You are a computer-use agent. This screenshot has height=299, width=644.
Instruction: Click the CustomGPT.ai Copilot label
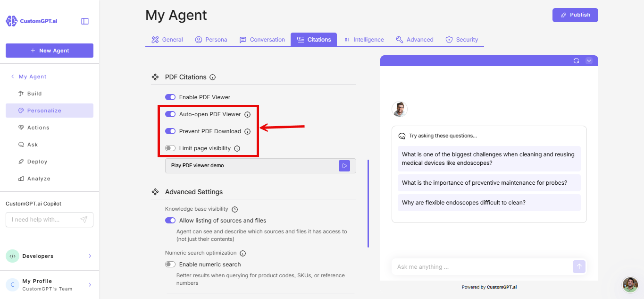[33, 204]
